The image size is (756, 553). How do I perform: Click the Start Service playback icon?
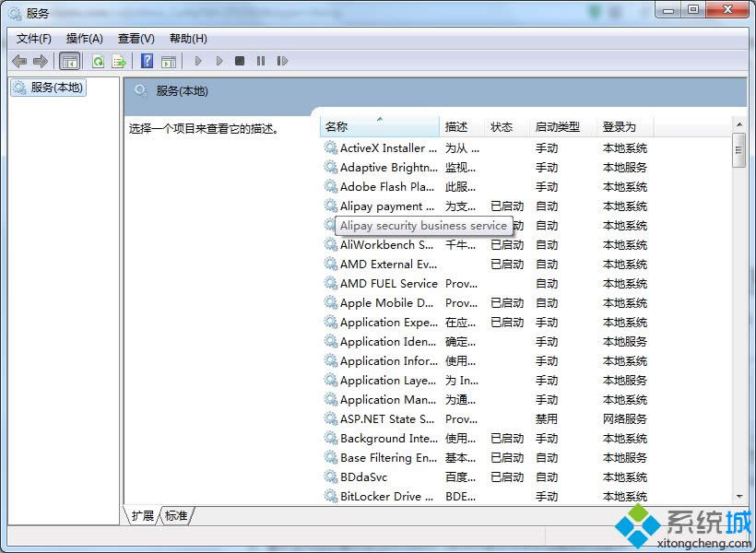coord(198,61)
